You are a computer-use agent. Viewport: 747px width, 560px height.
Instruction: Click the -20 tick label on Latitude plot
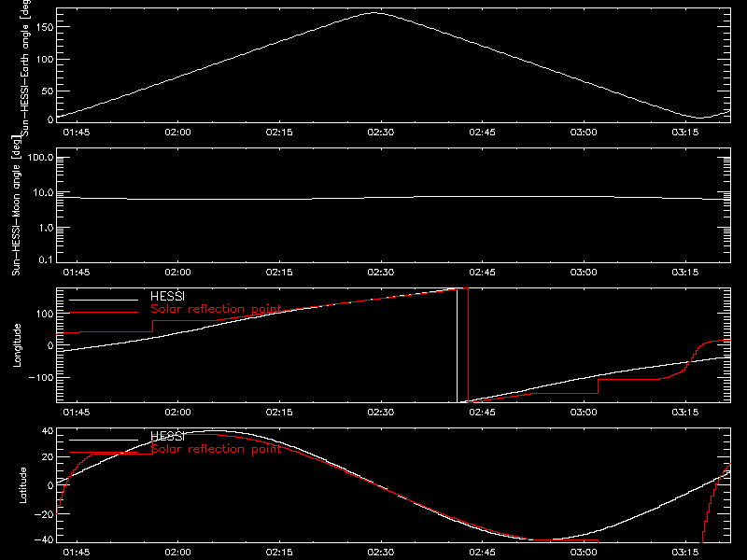coord(44,514)
